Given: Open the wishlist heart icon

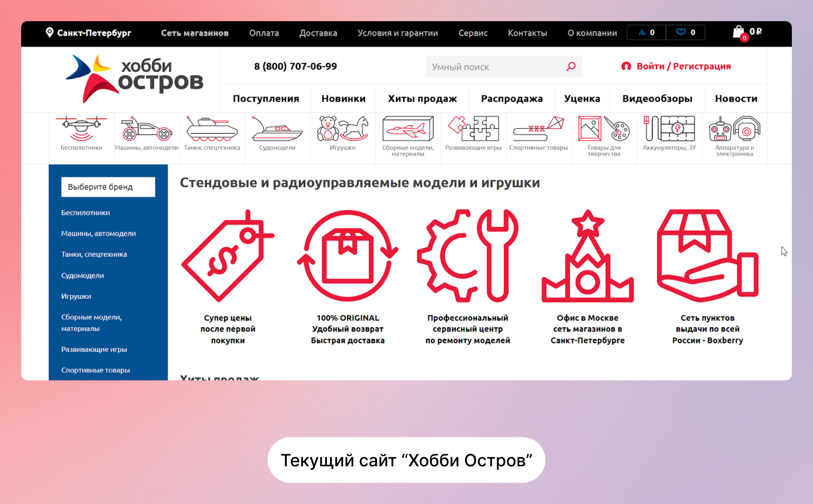Looking at the screenshot, I should click(x=681, y=32).
